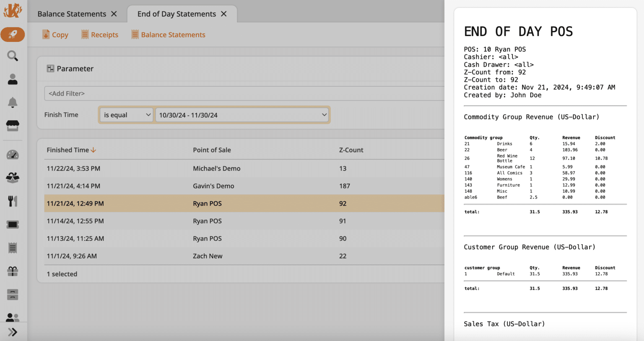Open Receipts from the toolbar

click(x=100, y=35)
